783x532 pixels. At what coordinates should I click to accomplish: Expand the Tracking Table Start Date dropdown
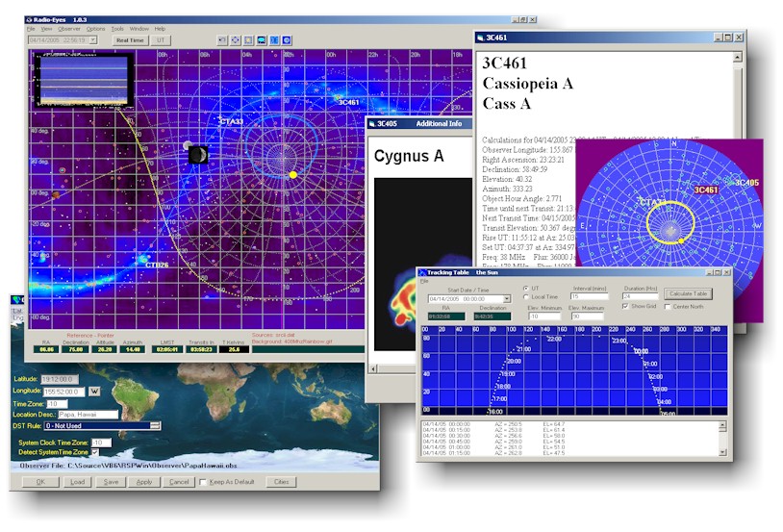coord(507,299)
